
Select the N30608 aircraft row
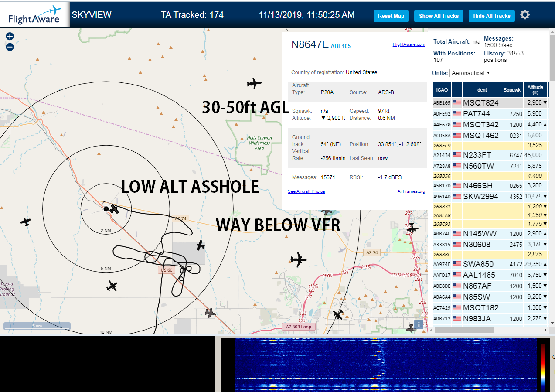pyautogui.click(x=490, y=245)
